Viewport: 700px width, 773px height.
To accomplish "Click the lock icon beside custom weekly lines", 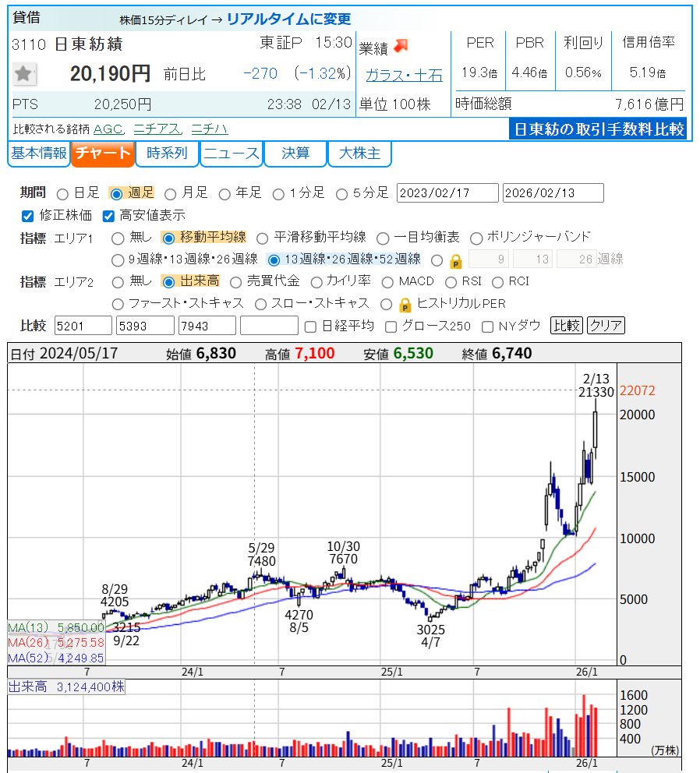I will click(456, 260).
